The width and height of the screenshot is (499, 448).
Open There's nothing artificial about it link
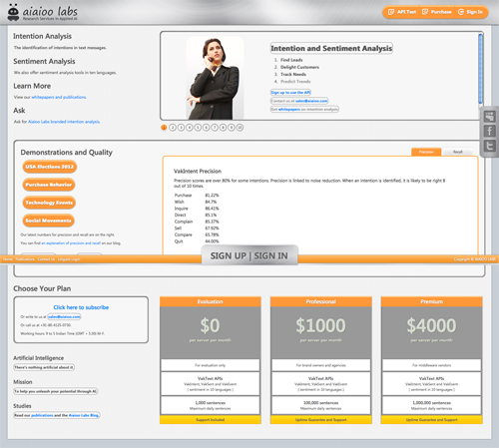(44, 367)
